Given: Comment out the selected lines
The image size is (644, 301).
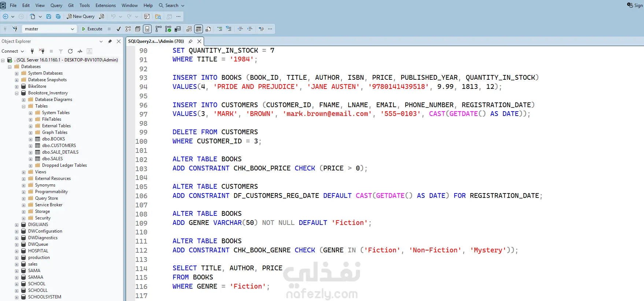Looking at the screenshot, I should click(219, 29).
